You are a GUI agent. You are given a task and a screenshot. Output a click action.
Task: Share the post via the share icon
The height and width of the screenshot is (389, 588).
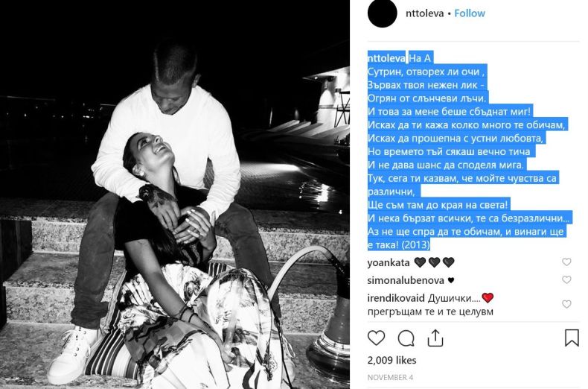tap(435, 338)
